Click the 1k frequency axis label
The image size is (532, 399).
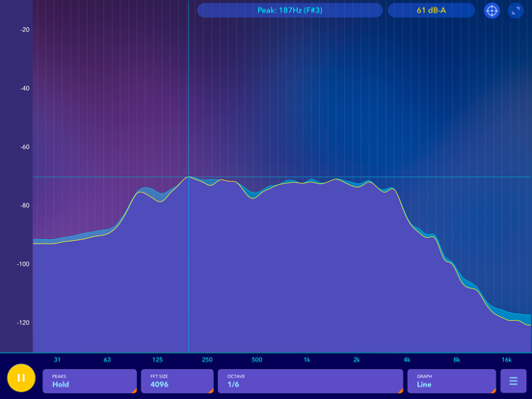pyautogui.click(x=306, y=360)
